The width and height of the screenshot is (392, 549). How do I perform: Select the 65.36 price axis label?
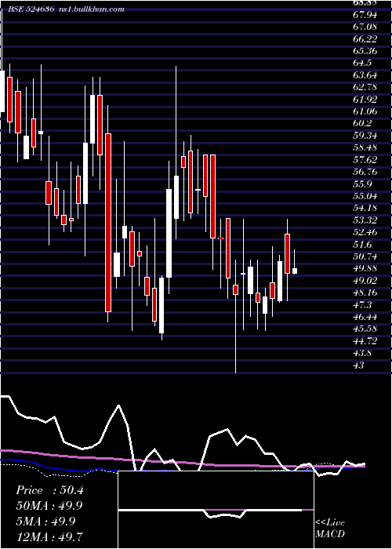[x=365, y=51]
